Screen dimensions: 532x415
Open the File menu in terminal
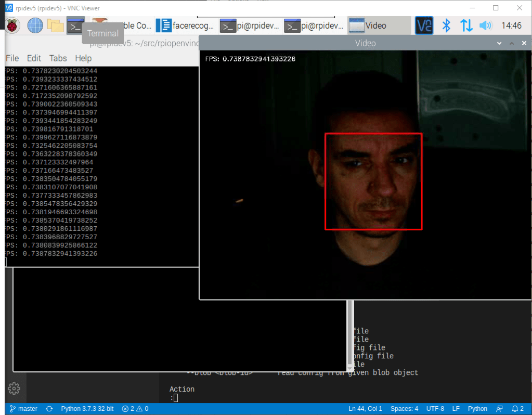click(x=12, y=58)
